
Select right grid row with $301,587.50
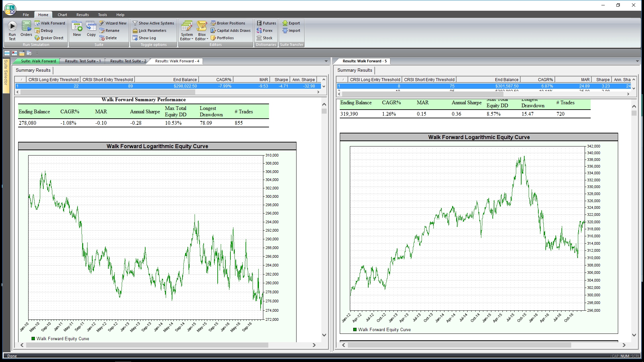pyautogui.click(x=484, y=86)
